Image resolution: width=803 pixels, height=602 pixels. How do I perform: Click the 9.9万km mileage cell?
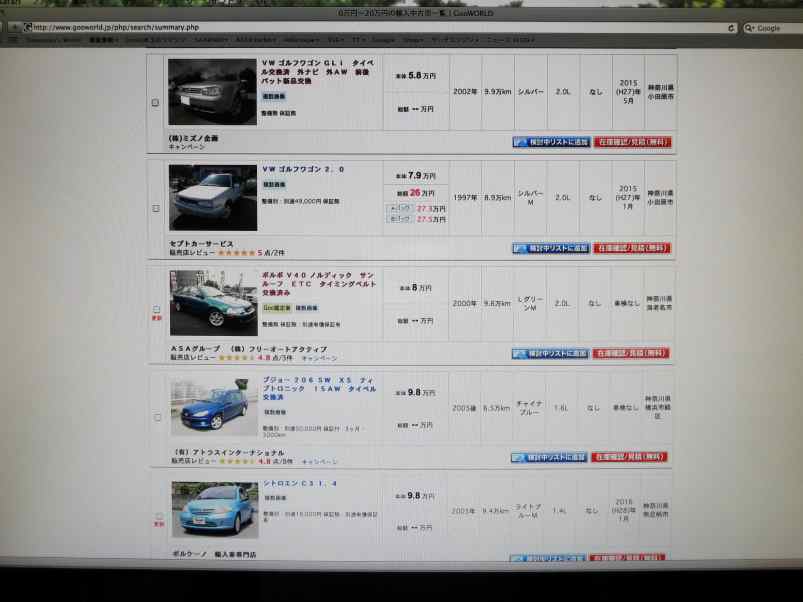[x=498, y=92]
